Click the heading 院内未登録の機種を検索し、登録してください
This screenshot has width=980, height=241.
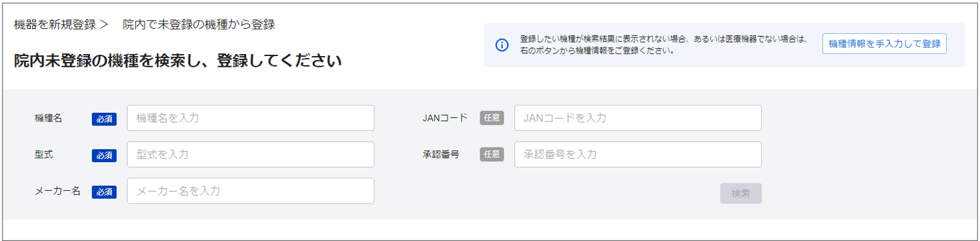pyautogui.click(x=177, y=61)
